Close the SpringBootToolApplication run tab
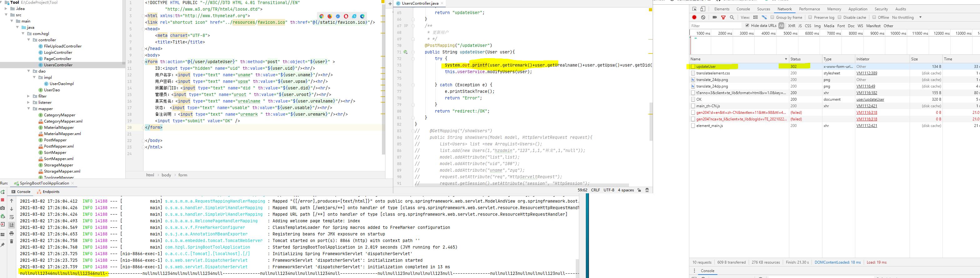The width and height of the screenshot is (980, 278). click(72, 183)
